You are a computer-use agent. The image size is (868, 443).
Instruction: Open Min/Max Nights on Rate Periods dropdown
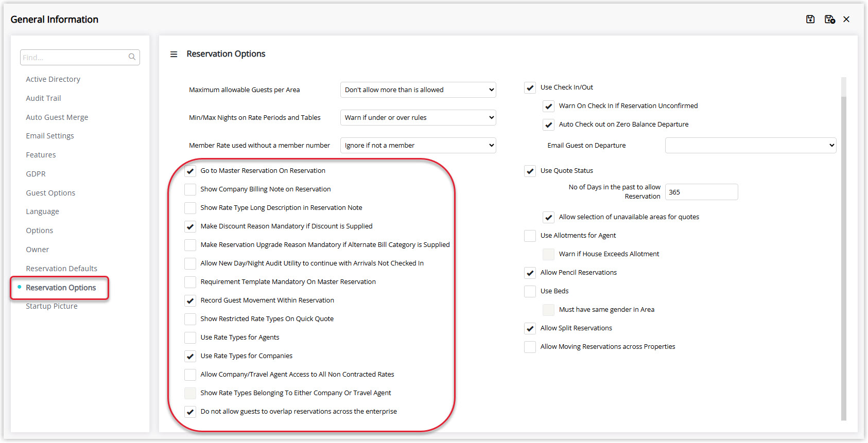418,117
